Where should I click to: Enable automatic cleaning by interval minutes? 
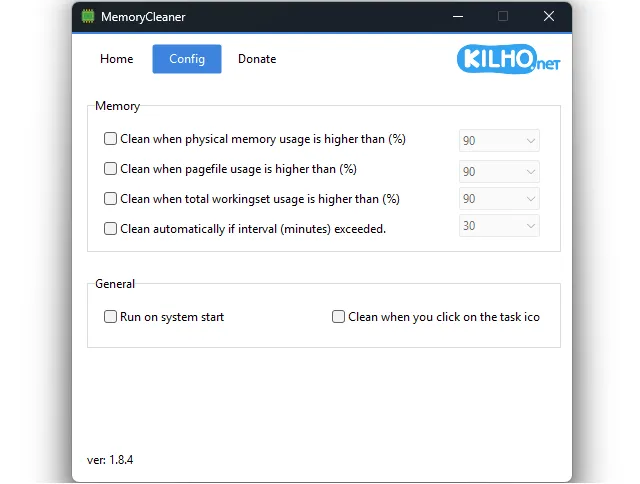111,229
